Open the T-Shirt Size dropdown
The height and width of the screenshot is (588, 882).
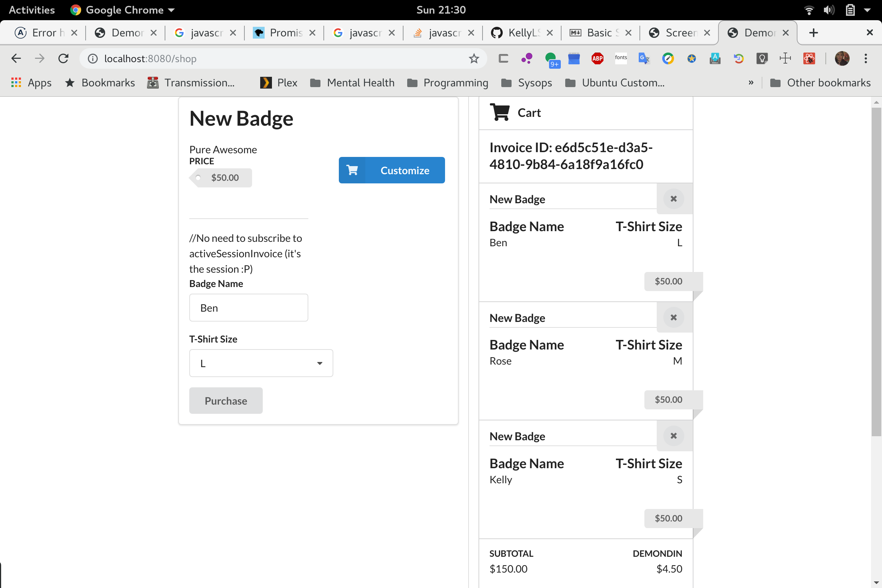(261, 363)
